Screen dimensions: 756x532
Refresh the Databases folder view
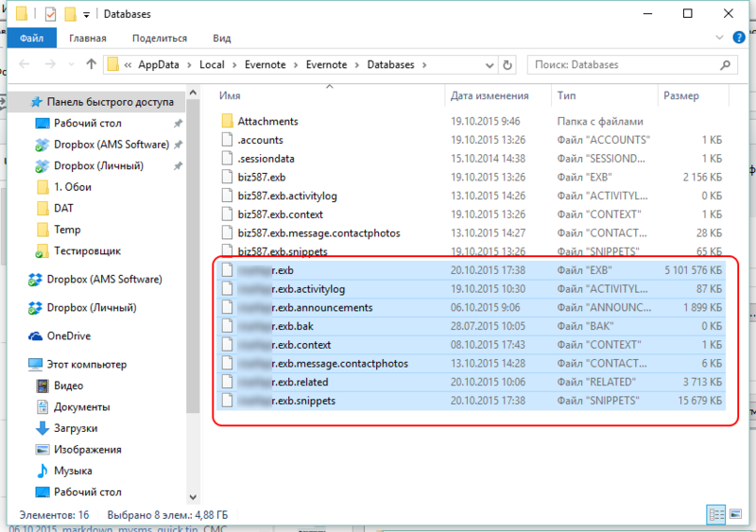coord(507,64)
